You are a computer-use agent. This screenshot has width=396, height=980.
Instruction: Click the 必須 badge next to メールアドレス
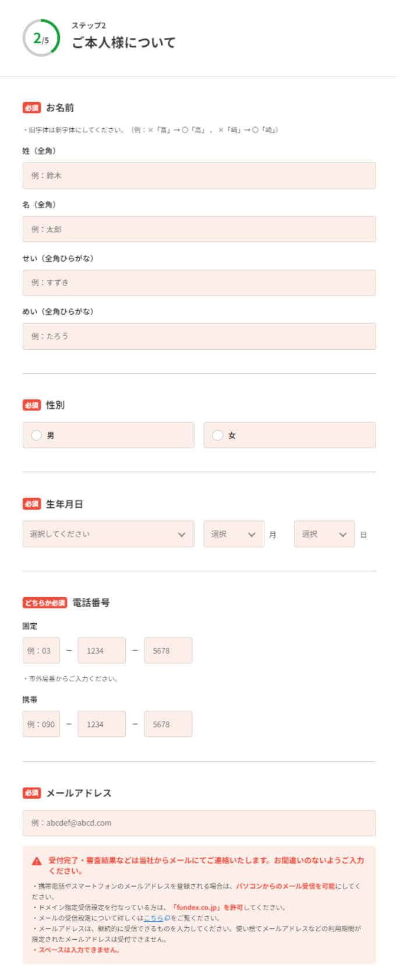31,793
